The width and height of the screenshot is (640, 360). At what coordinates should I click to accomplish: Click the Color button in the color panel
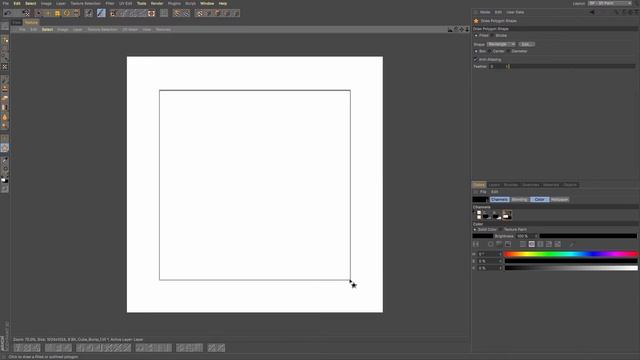(x=540, y=200)
